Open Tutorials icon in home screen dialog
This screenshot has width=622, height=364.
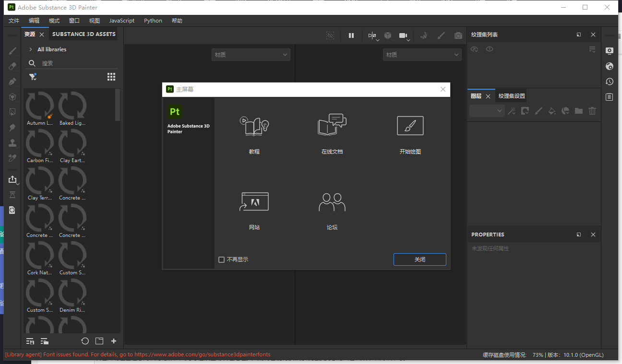(x=254, y=126)
